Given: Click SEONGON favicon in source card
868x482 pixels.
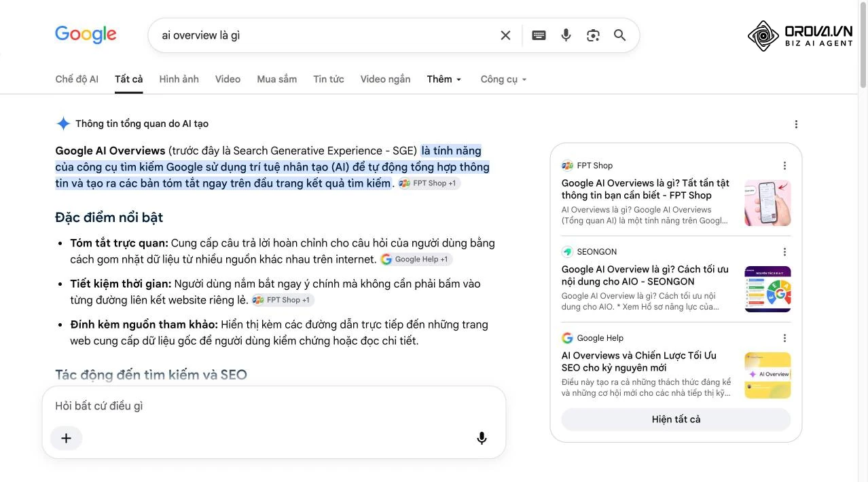Looking at the screenshot, I should coord(567,252).
